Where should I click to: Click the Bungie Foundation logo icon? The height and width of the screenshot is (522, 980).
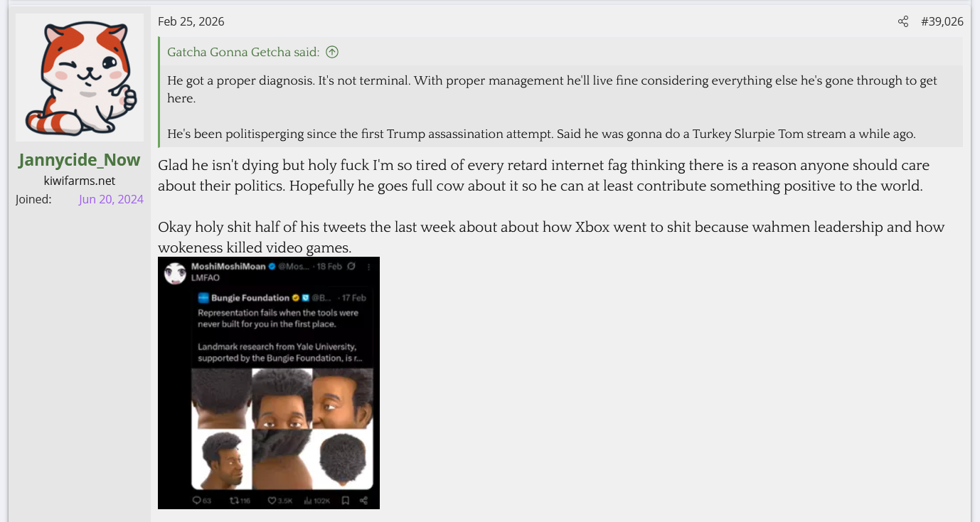203,298
